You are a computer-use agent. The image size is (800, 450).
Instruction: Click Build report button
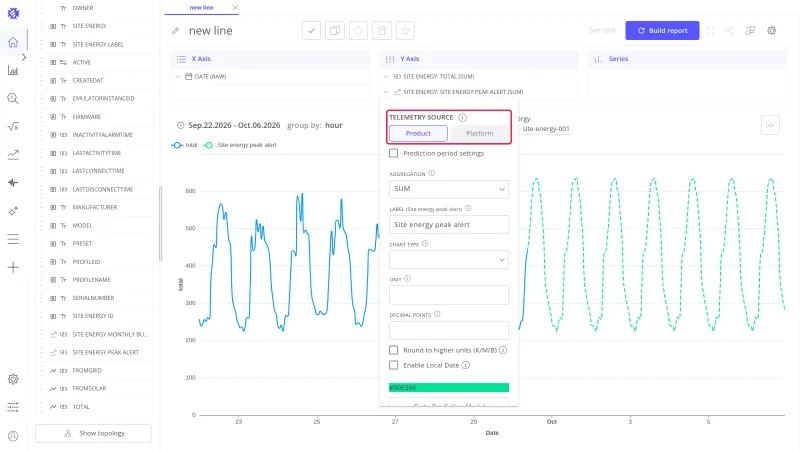tap(662, 31)
